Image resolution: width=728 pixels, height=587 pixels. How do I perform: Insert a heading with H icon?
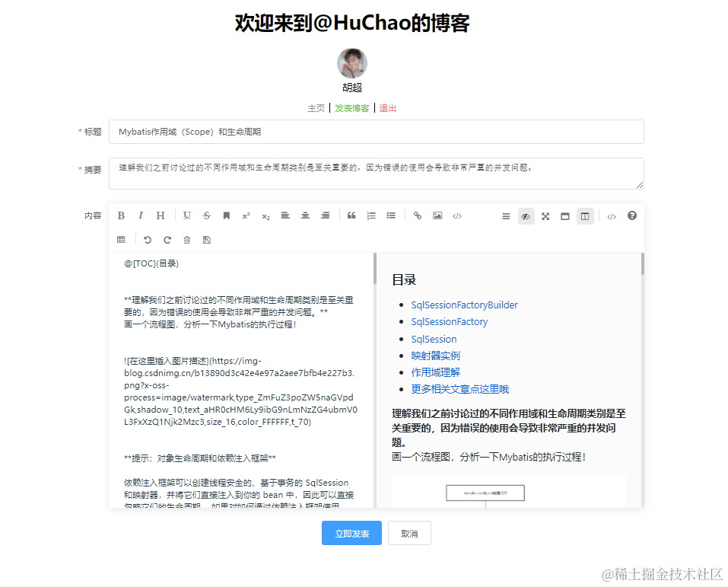point(161,215)
